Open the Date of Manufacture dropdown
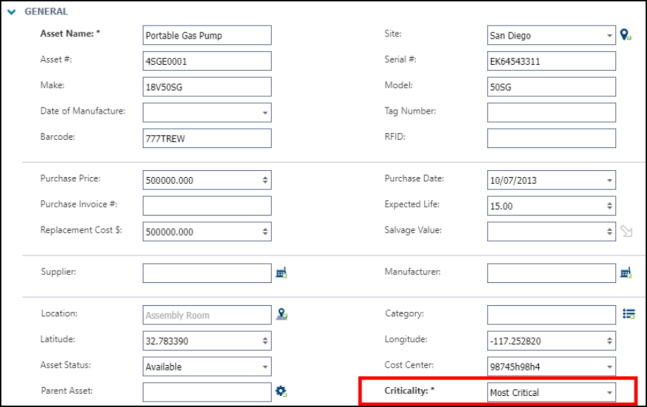This screenshot has height=407, width=647. [265, 113]
